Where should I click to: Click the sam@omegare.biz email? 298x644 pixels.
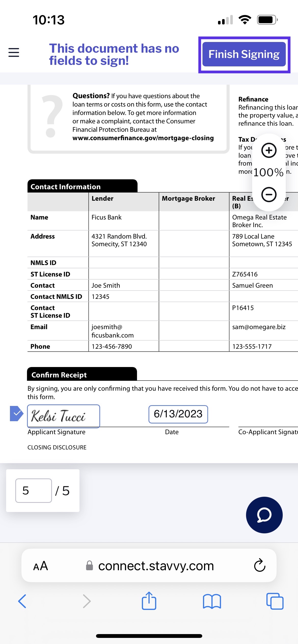point(259,327)
